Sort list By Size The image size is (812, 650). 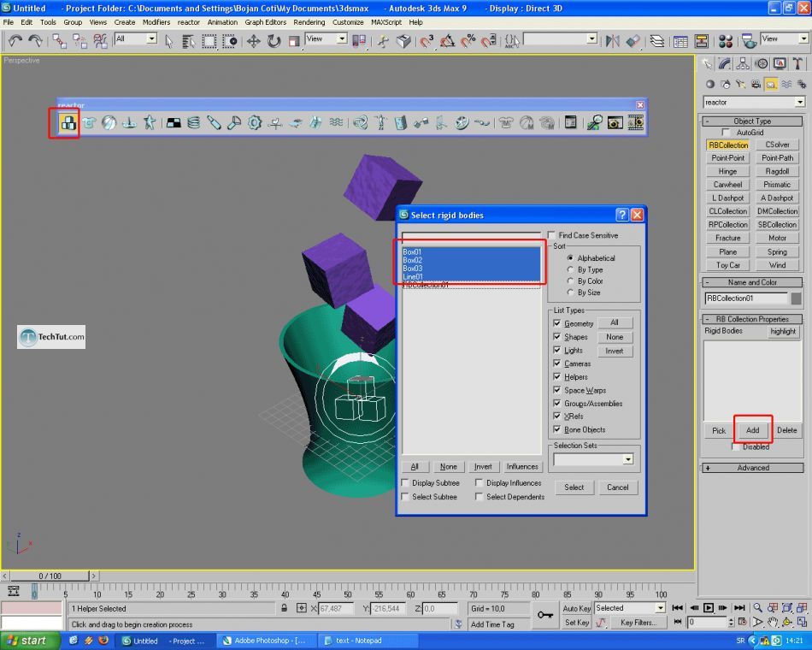coord(570,292)
